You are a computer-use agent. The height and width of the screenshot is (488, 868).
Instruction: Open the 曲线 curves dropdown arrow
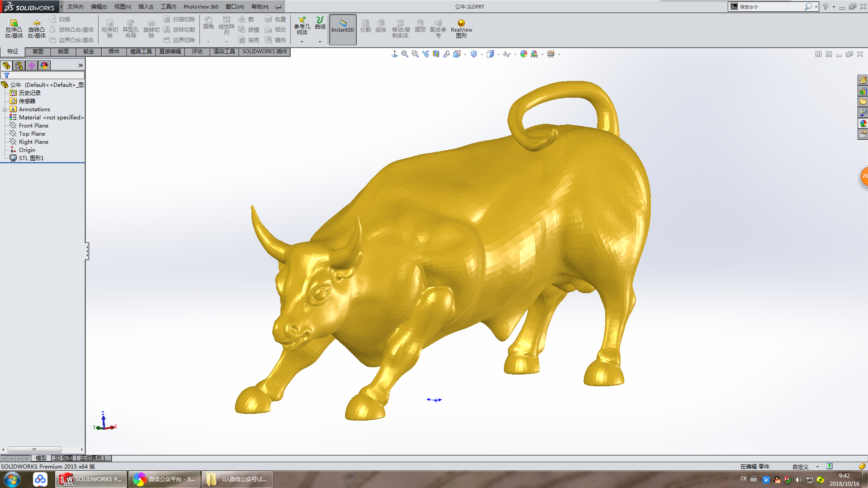tap(320, 42)
